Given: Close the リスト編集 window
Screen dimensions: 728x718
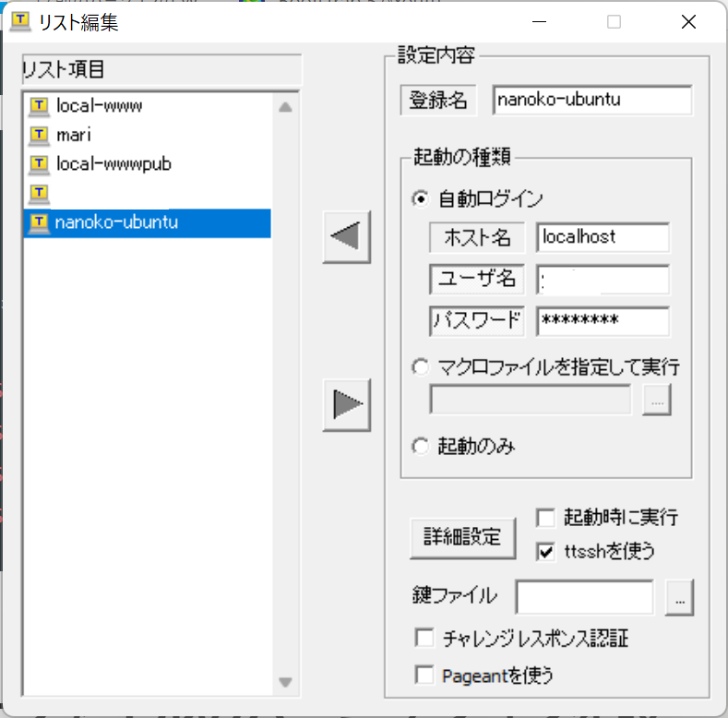Looking at the screenshot, I should coord(688,22).
